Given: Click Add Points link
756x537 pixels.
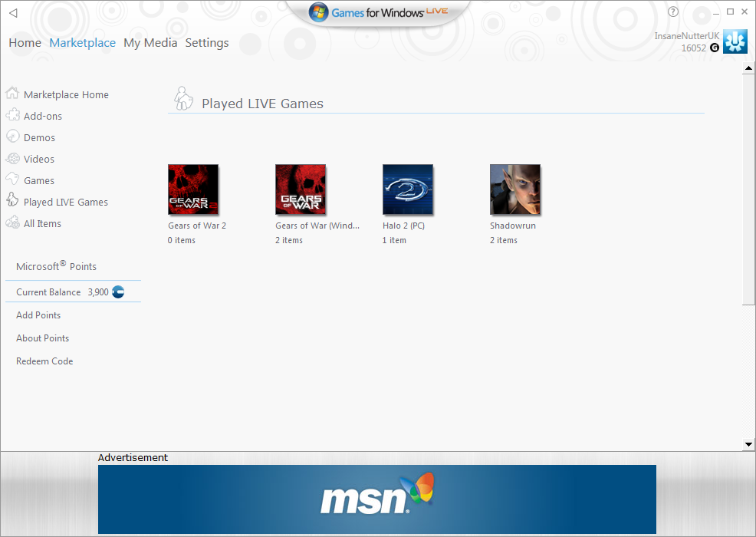Looking at the screenshot, I should pos(38,315).
